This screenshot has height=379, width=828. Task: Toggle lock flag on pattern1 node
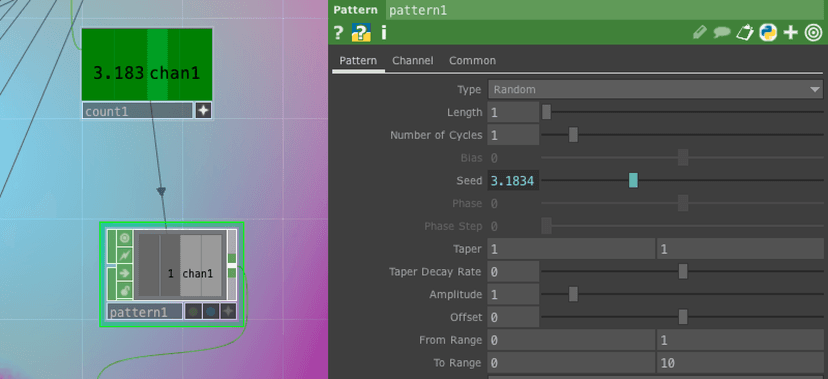tap(125, 290)
